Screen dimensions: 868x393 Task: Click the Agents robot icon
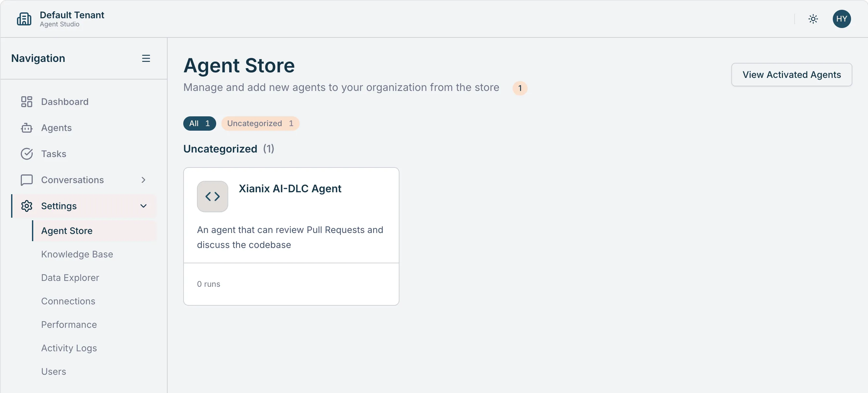tap(27, 128)
